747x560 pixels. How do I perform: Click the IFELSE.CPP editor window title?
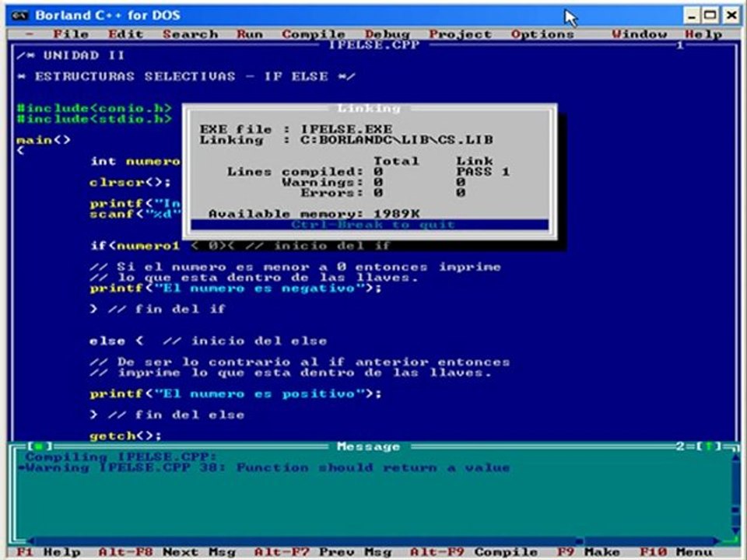tap(374, 45)
